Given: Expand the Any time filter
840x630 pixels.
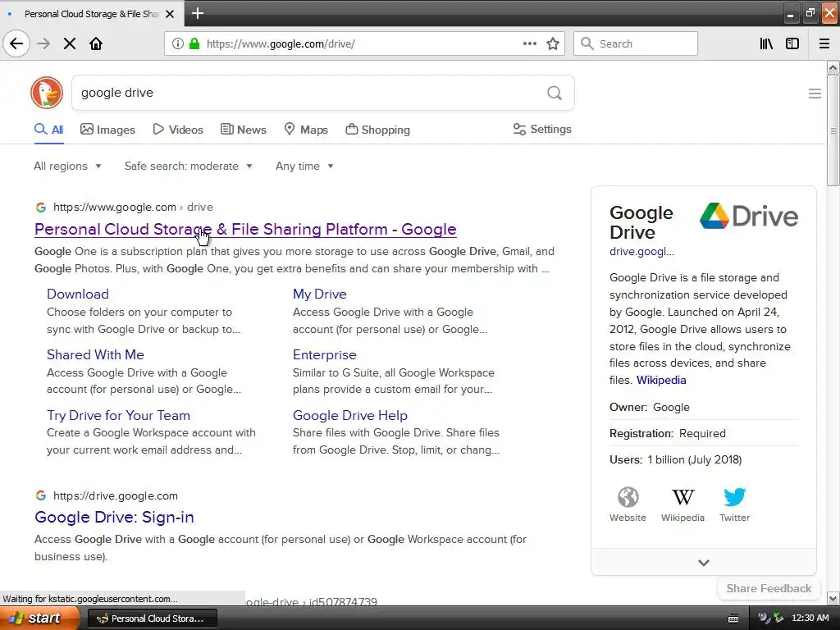Looking at the screenshot, I should point(304,166).
